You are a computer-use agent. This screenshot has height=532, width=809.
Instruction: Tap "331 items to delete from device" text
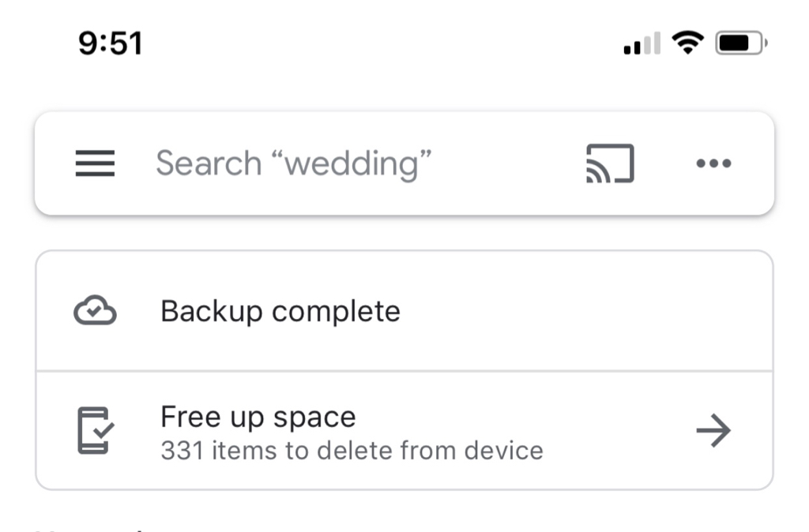[x=352, y=451]
